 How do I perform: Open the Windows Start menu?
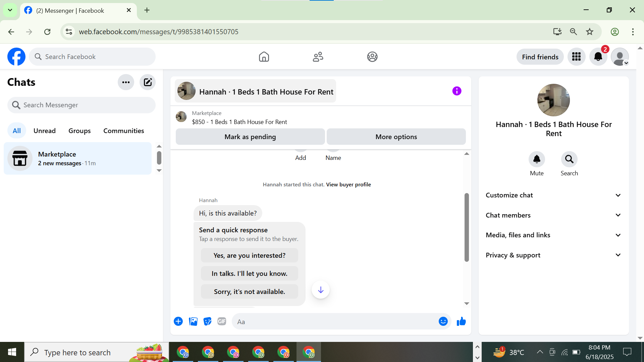(x=12, y=352)
